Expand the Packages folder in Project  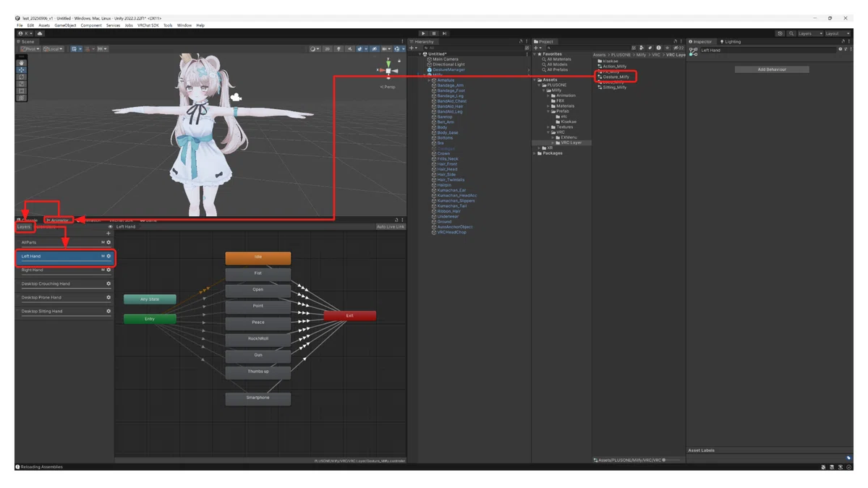[535, 153]
